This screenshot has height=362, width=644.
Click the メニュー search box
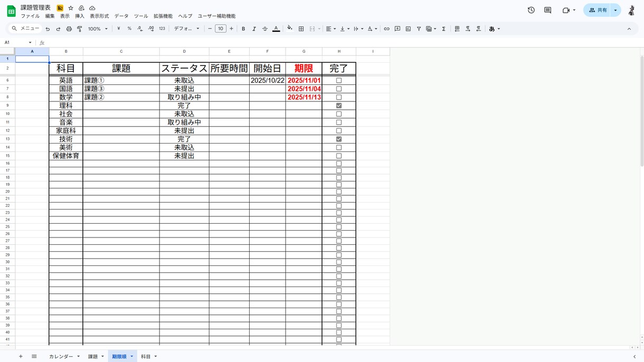click(26, 29)
